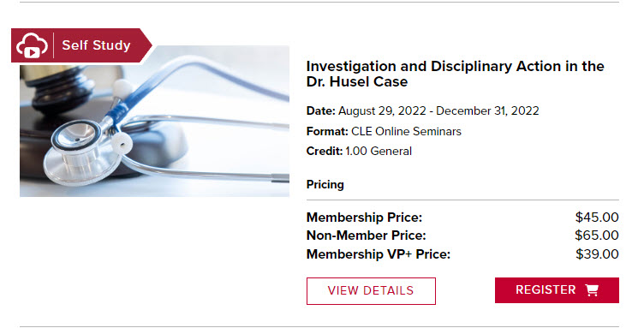Click the Format label in course info
The width and height of the screenshot is (644, 328).
point(327,131)
